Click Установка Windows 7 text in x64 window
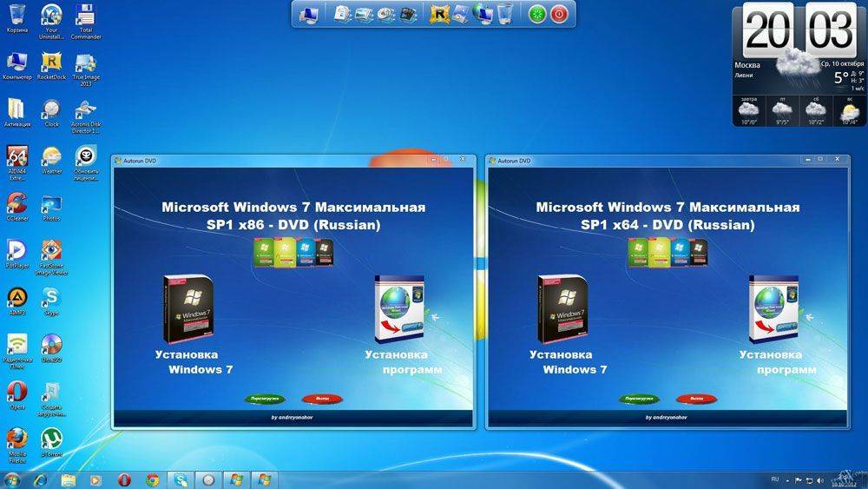The image size is (868, 489). 569,362
